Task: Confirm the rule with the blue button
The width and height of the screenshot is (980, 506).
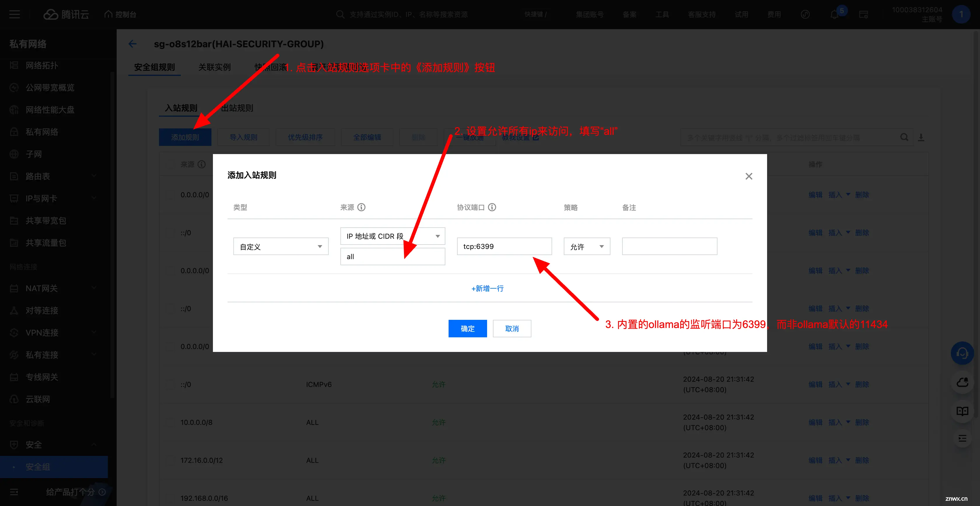Action: tap(468, 329)
